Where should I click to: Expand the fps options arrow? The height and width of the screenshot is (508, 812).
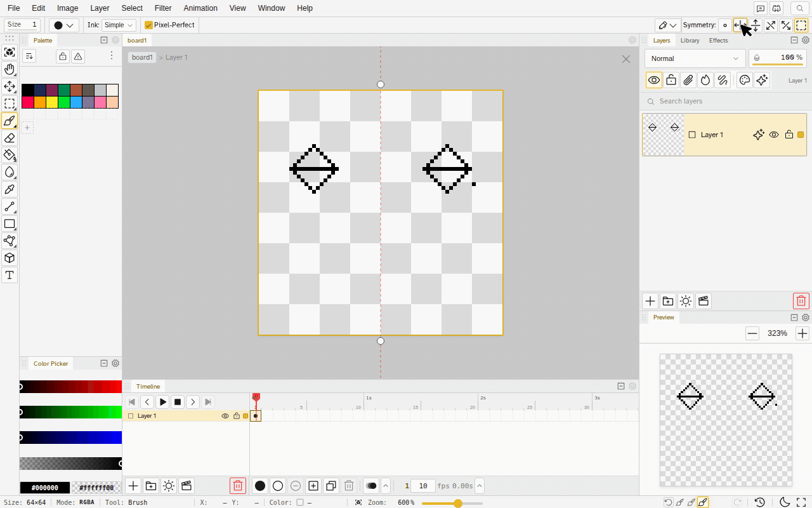[480, 486]
